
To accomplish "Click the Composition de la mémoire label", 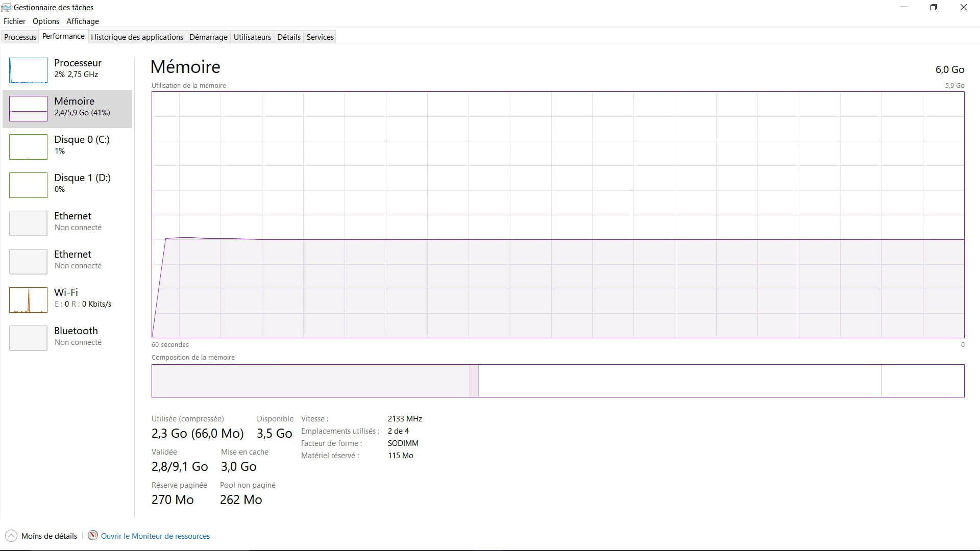I will [x=193, y=358].
